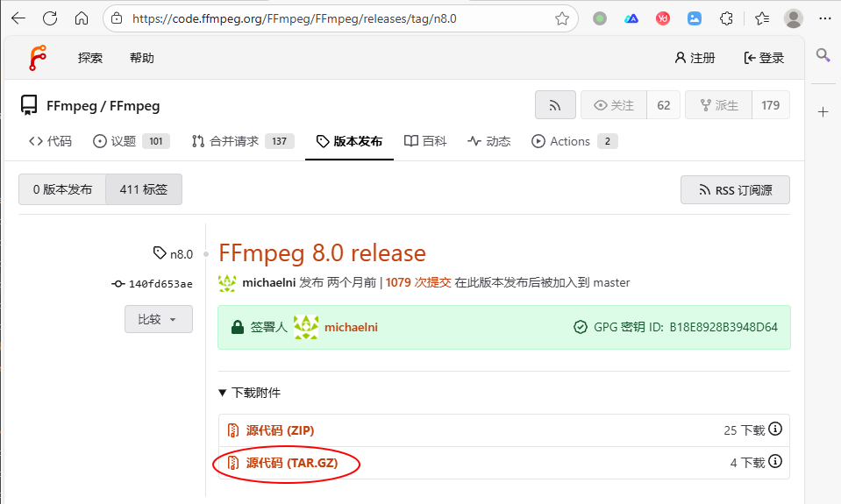
Task: Open the browser profile avatar
Action: pyautogui.click(x=794, y=18)
